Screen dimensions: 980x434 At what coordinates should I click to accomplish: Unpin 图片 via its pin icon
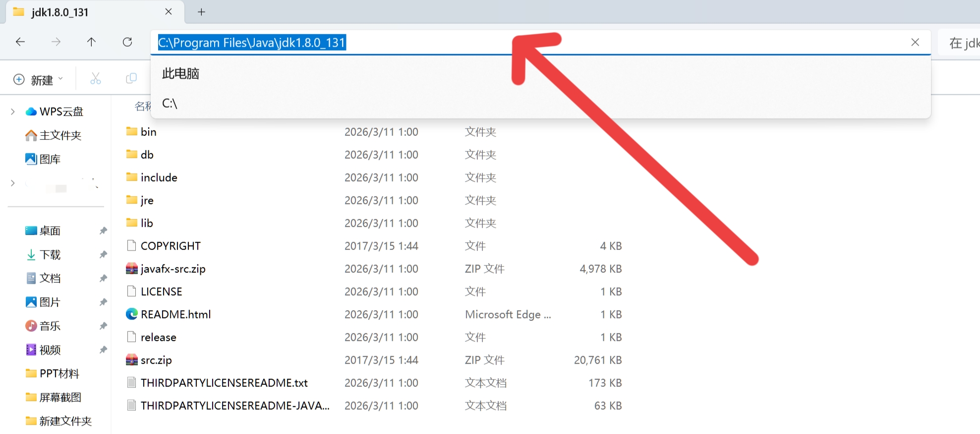click(103, 302)
